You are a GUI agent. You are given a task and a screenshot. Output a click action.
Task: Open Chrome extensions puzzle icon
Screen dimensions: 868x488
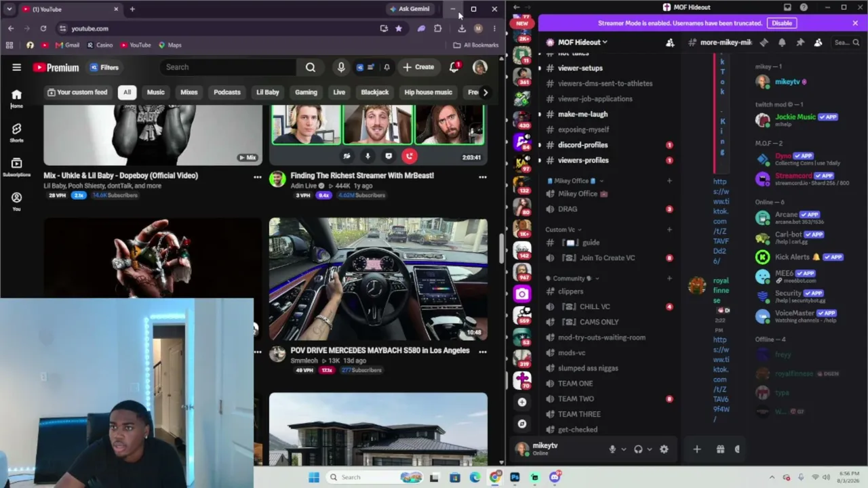(437, 28)
